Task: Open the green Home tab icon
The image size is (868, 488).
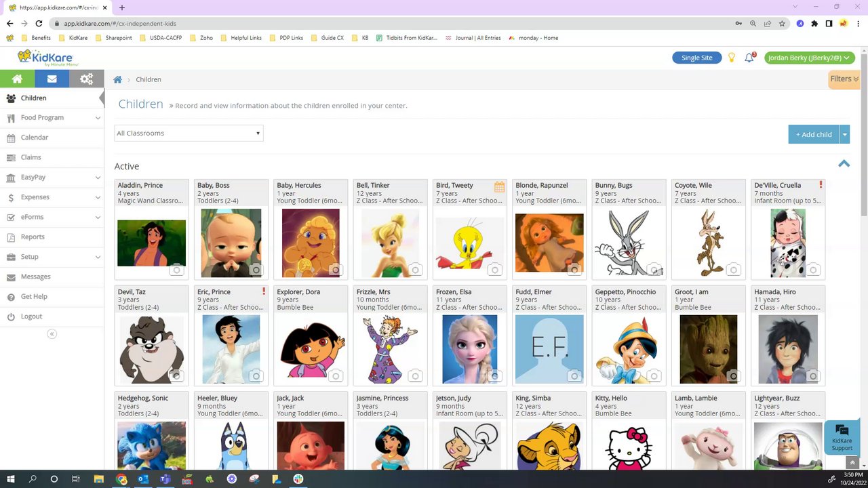Action: pyautogui.click(x=17, y=79)
